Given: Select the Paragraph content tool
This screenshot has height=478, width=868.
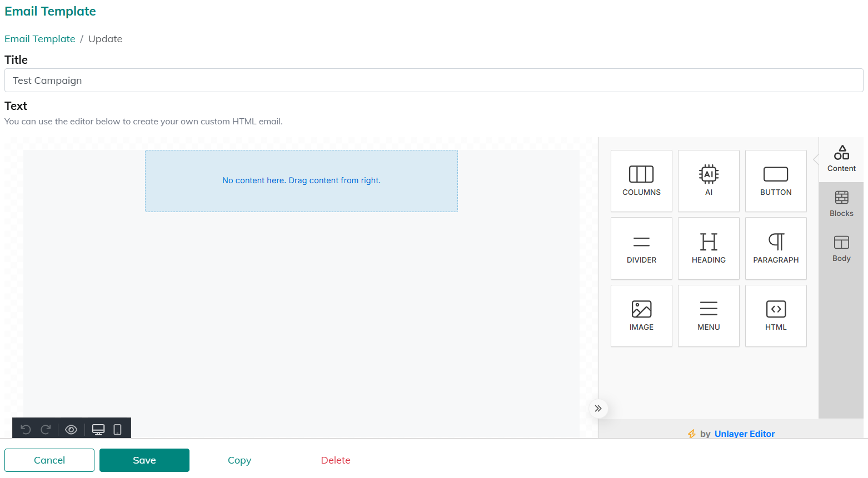Looking at the screenshot, I should (x=776, y=248).
